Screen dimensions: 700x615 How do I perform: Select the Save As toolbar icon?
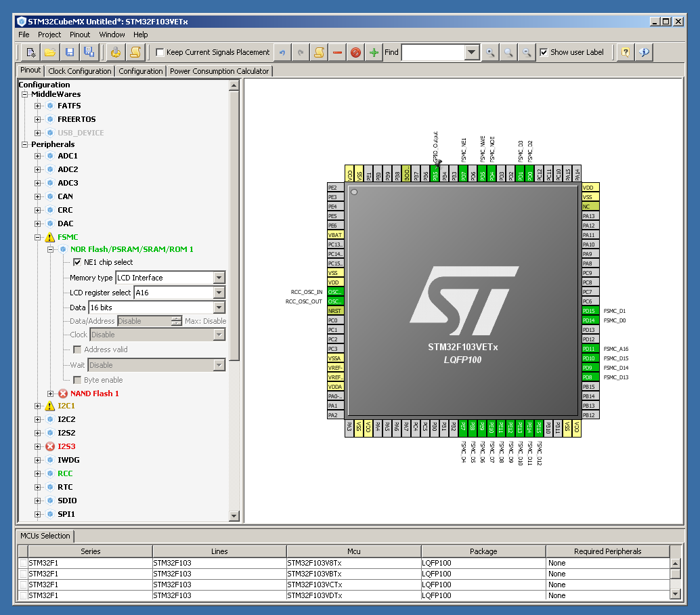click(x=89, y=52)
